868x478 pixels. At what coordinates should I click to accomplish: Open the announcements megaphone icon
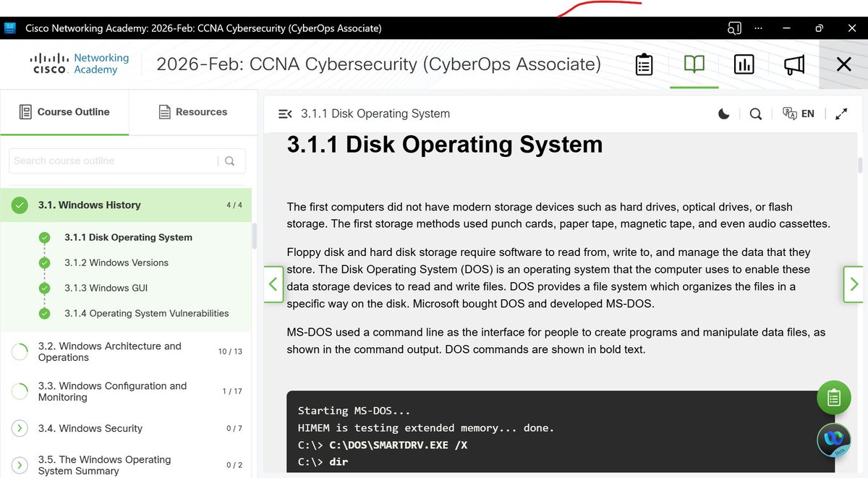[794, 64]
